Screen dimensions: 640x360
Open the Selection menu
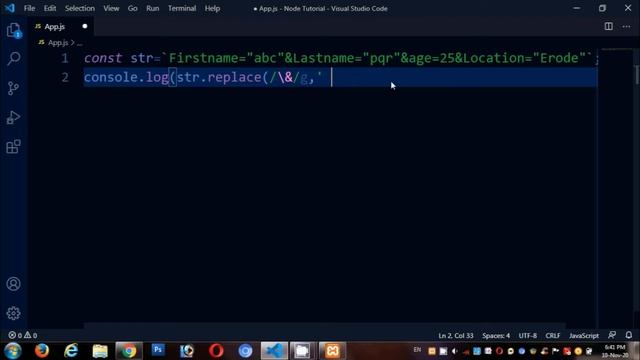point(80,8)
